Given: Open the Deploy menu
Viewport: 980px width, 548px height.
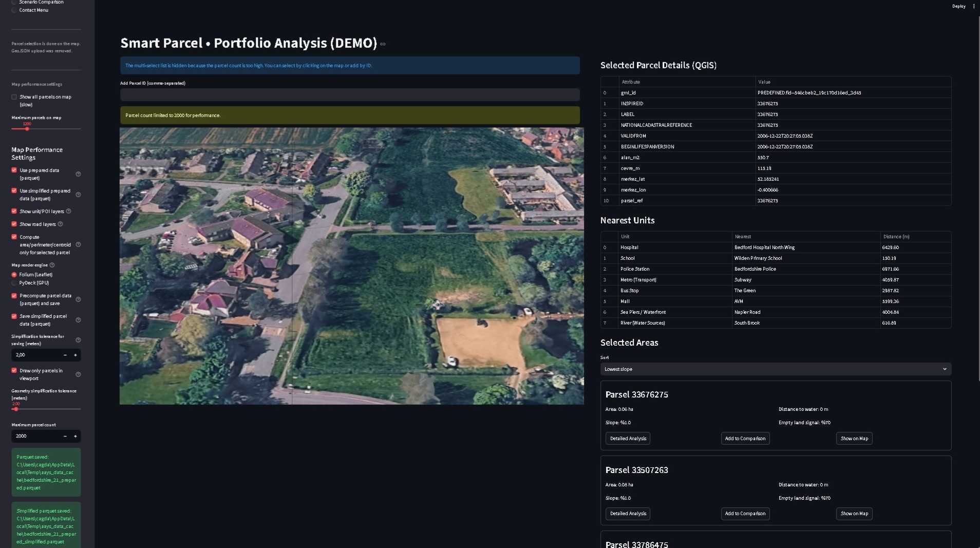Looking at the screenshot, I should point(958,6).
